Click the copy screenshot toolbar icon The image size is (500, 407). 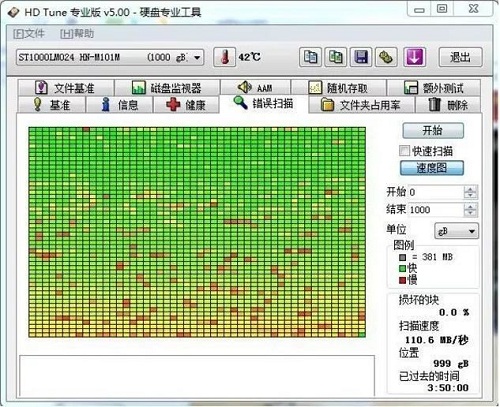(x=336, y=57)
